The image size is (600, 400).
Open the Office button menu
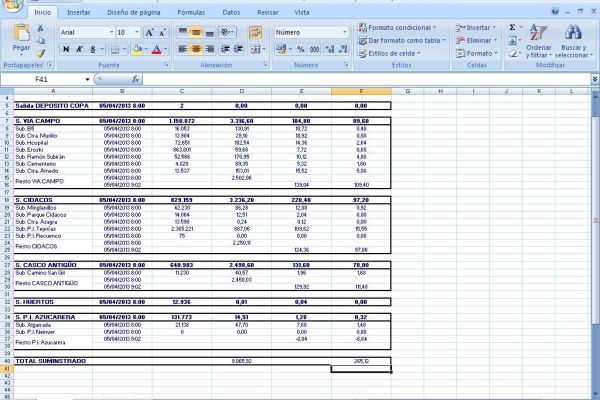(13, 4)
